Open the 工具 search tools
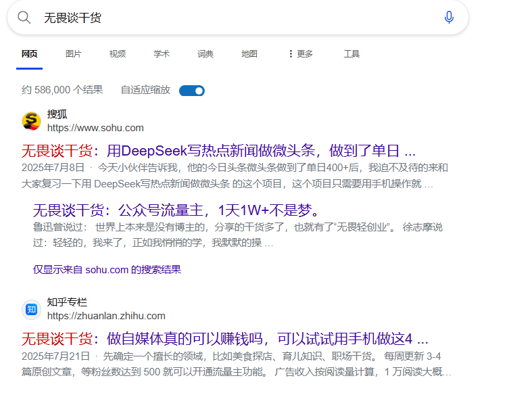 pyautogui.click(x=352, y=53)
